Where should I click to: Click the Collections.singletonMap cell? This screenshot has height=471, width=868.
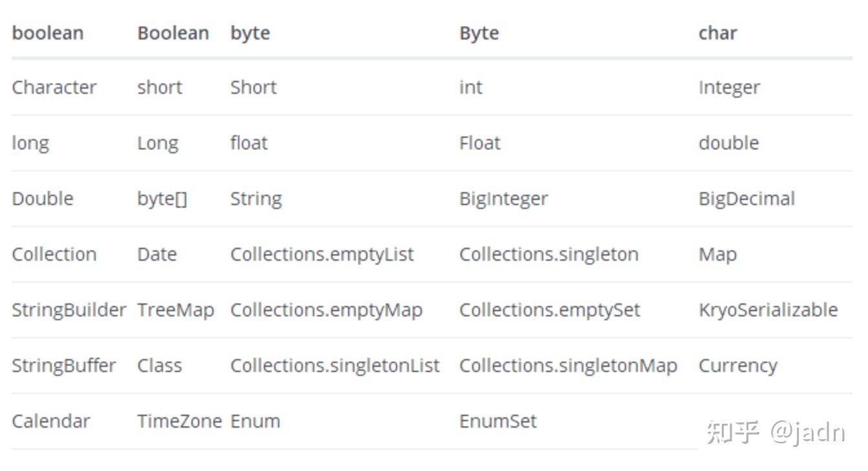pyautogui.click(x=568, y=366)
